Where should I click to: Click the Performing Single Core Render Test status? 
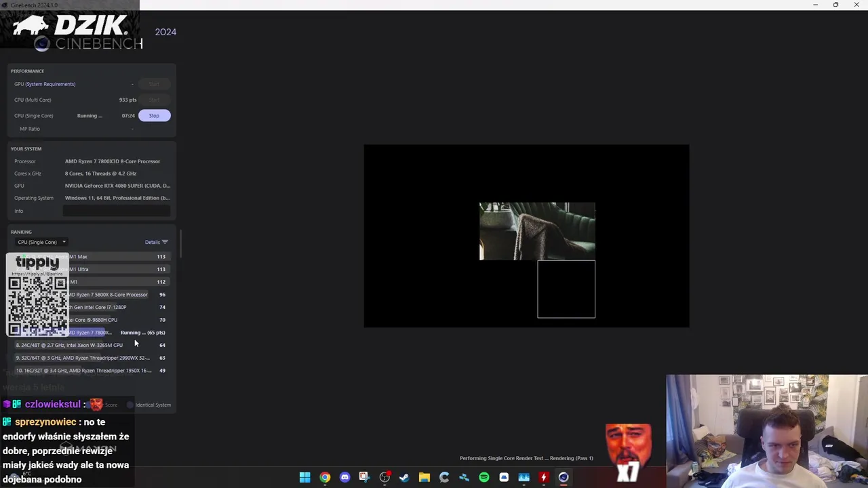tap(526, 458)
